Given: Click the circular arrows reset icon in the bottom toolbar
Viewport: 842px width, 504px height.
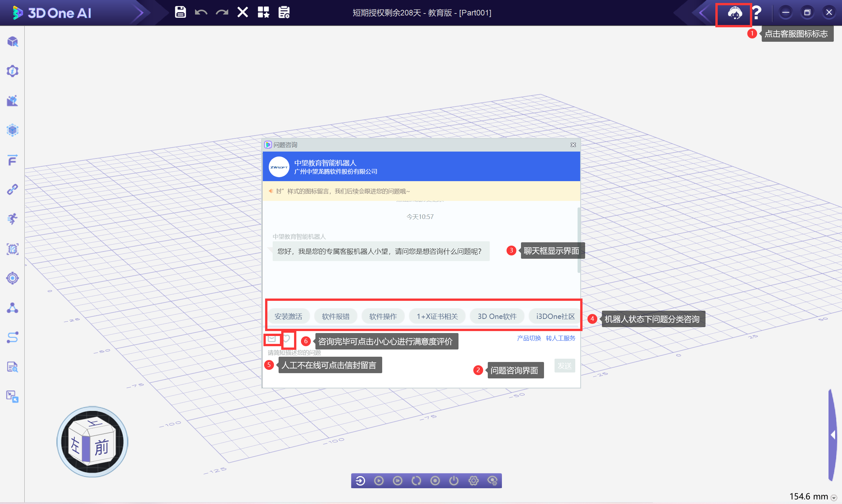Looking at the screenshot, I should [416, 481].
